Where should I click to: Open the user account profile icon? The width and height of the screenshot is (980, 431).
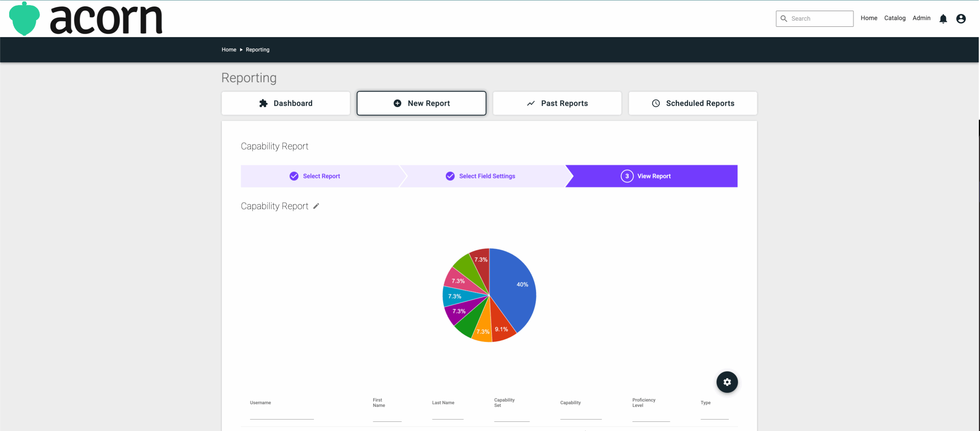pyautogui.click(x=960, y=19)
